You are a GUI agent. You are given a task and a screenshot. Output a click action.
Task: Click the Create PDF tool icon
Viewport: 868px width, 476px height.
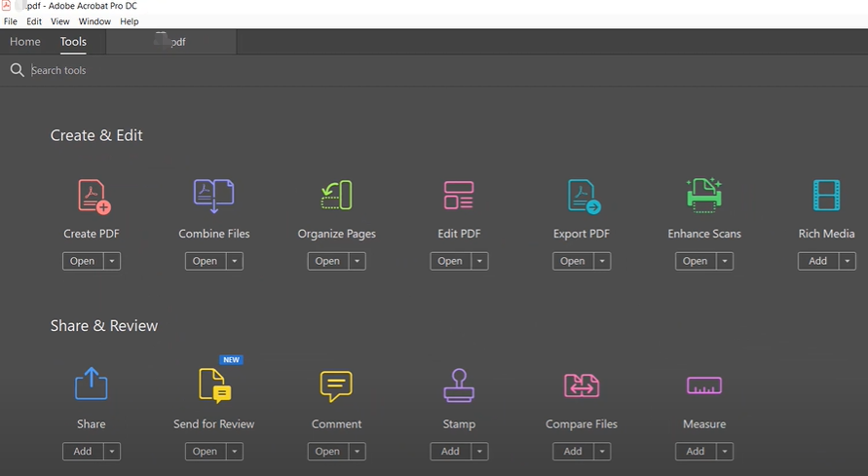(94, 197)
